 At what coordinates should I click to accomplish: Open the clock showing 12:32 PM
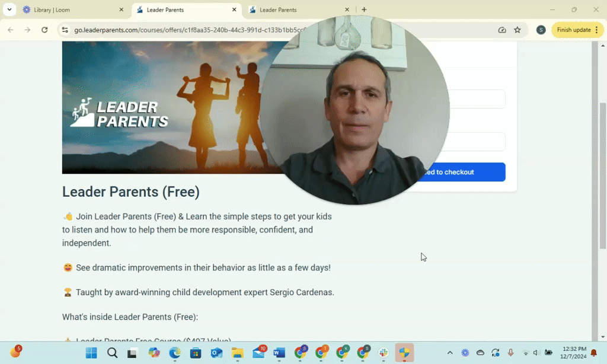click(573, 353)
